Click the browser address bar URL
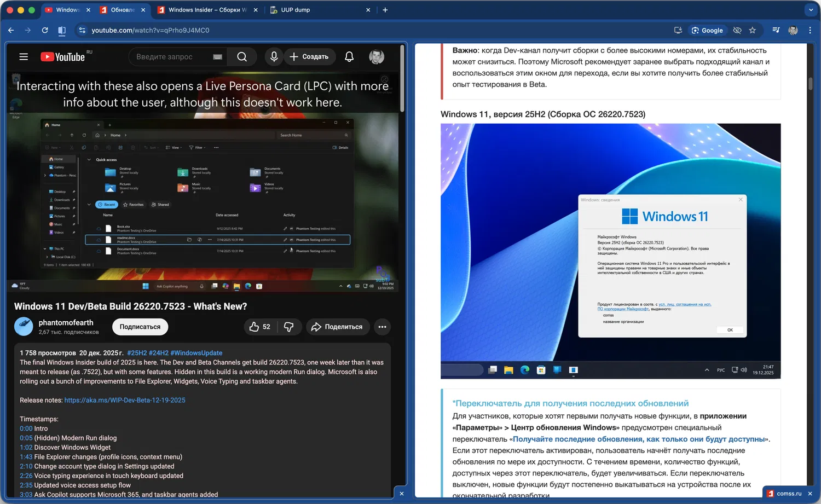821x504 pixels. [151, 30]
